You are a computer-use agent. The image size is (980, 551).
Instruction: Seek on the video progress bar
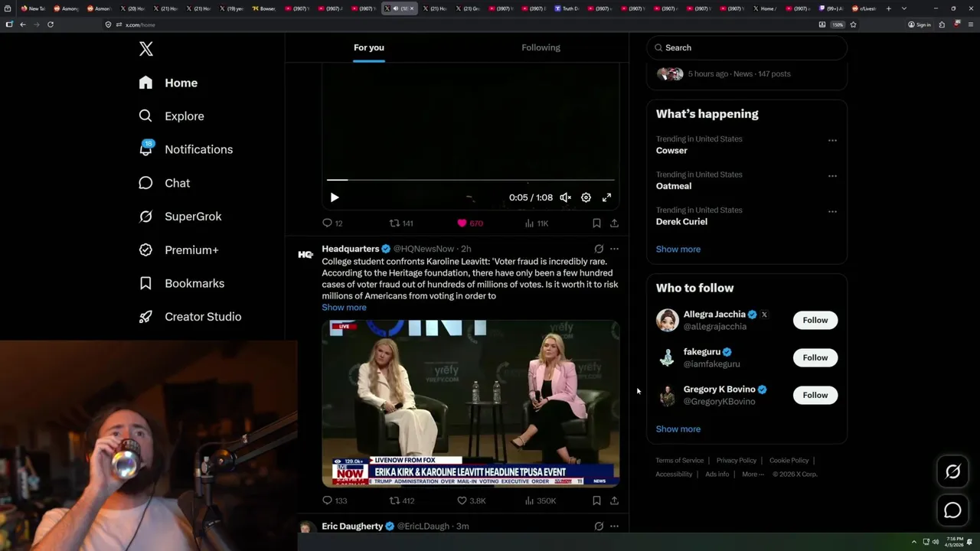tap(470, 180)
